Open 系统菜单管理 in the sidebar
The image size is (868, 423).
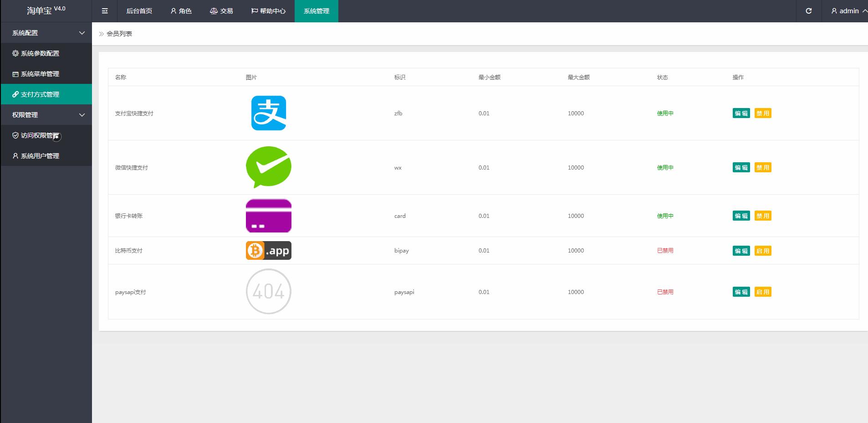(46, 74)
